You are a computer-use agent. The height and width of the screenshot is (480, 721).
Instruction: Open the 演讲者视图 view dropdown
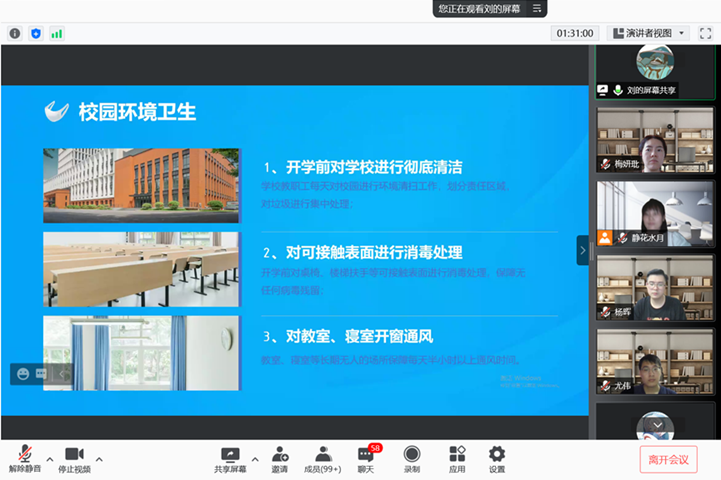648,33
